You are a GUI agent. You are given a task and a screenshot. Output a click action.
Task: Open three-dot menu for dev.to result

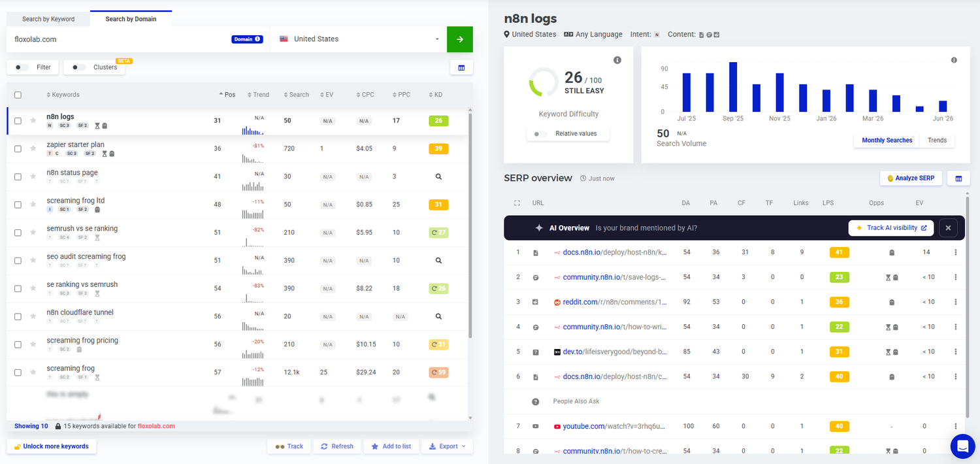(956, 352)
